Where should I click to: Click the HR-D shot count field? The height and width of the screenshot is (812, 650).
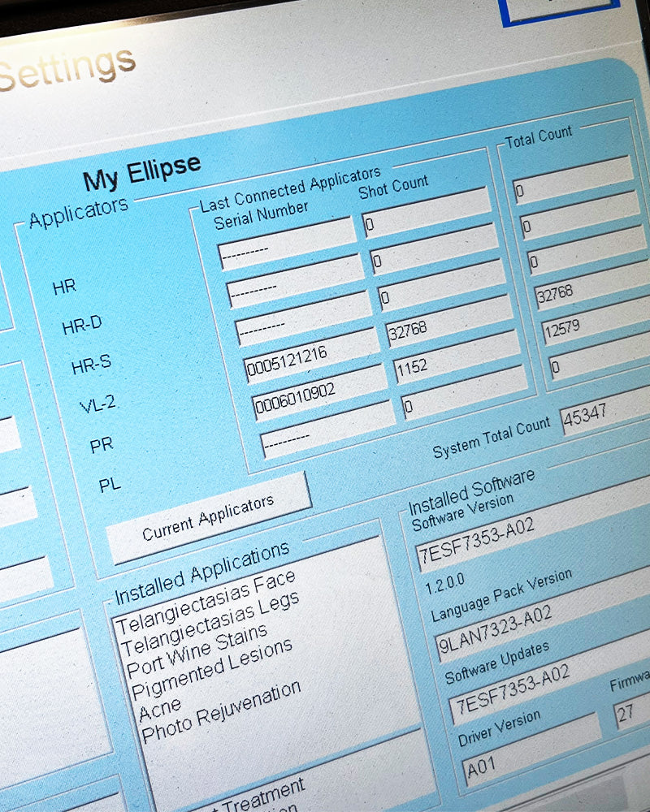(x=434, y=249)
